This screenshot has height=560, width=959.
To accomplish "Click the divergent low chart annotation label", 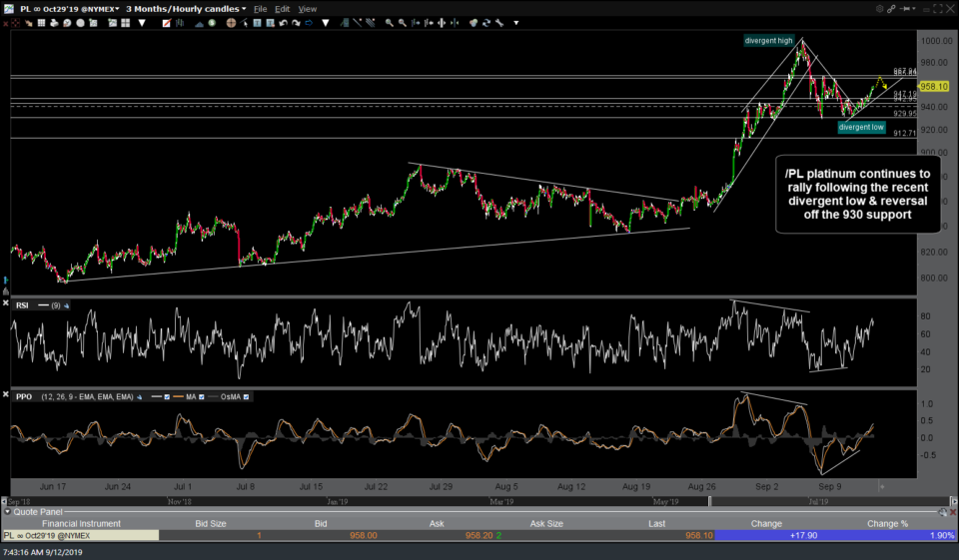I will tap(861, 127).
